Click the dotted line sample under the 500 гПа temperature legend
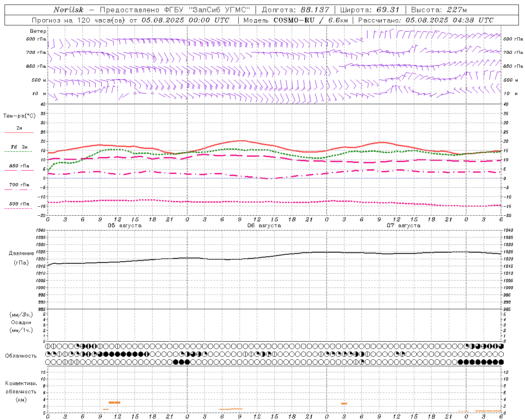 pos(18,208)
